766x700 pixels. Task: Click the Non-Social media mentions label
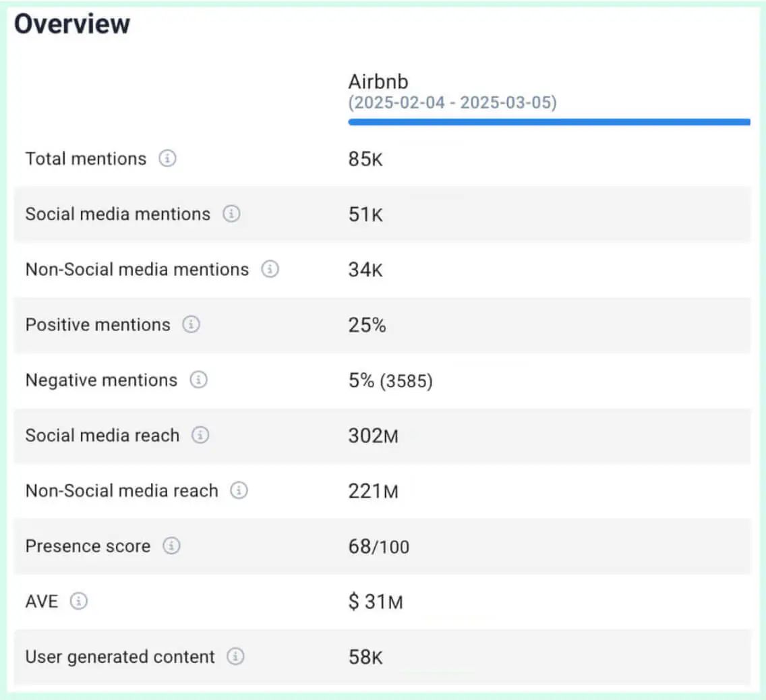coord(138,269)
